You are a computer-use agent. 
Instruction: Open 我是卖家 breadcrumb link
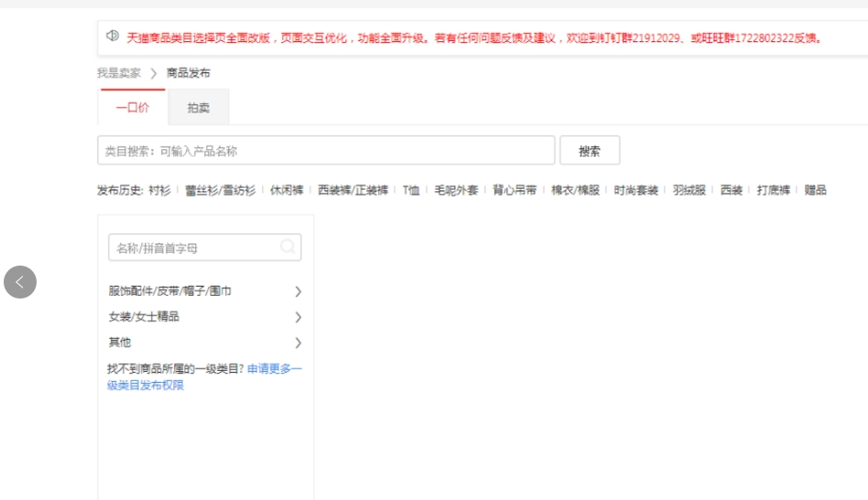pyautogui.click(x=119, y=73)
